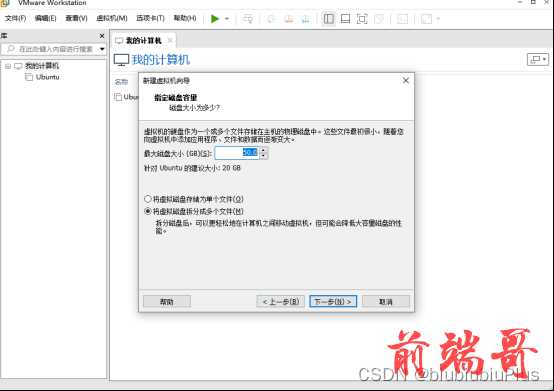Click the Take Snapshot toolbar icon
The image size is (554, 391).
[x=271, y=19]
